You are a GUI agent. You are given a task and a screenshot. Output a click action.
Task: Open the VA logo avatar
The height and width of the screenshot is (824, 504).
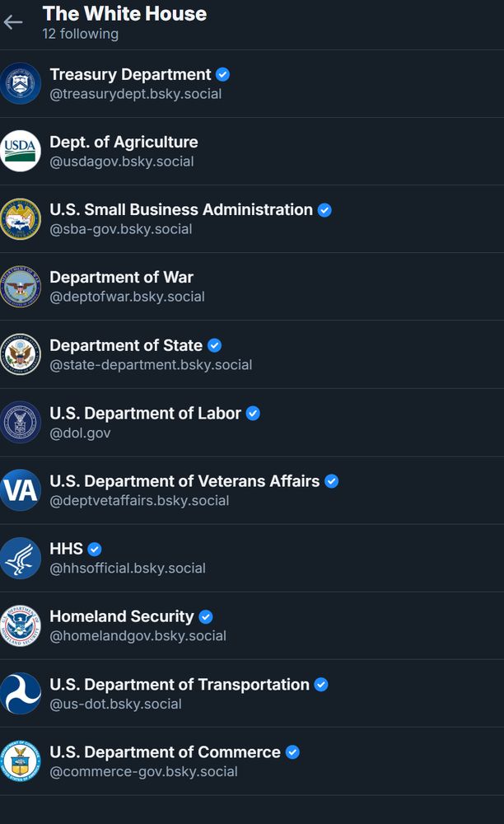click(x=21, y=490)
